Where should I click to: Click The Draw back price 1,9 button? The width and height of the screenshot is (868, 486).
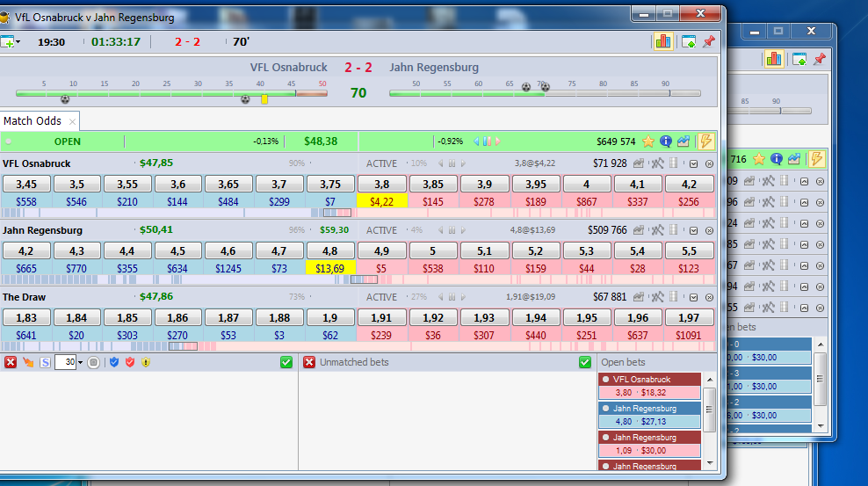coord(330,318)
